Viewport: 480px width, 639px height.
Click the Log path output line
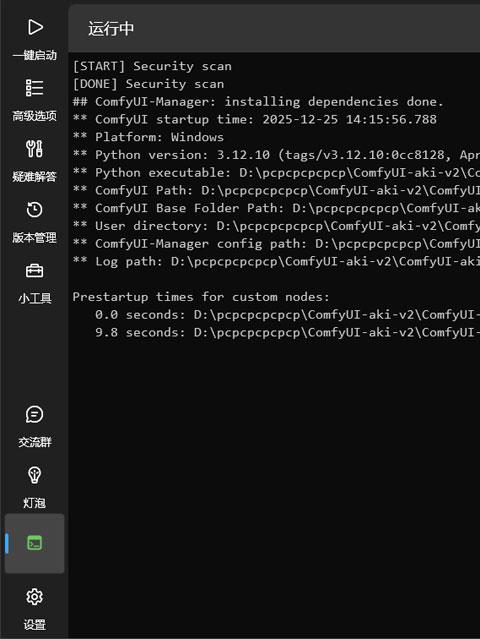click(x=276, y=261)
